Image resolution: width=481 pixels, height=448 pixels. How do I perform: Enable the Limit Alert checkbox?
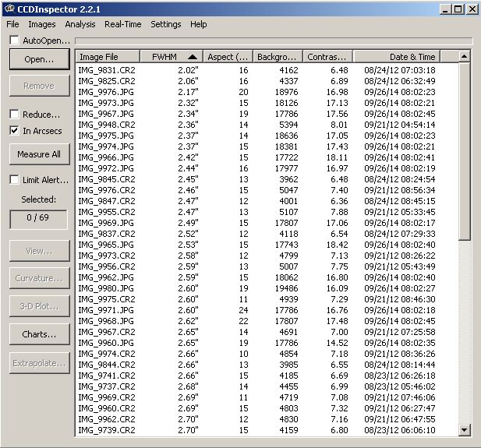(x=15, y=180)
